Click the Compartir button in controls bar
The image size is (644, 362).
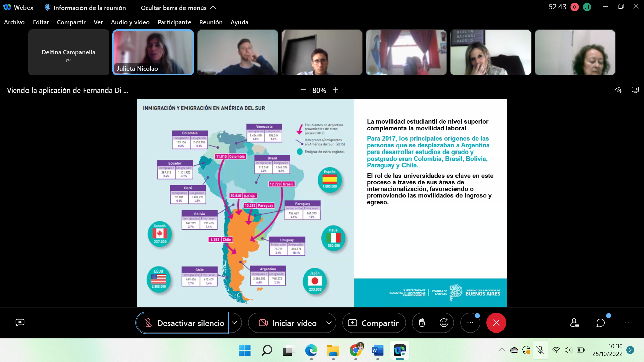[x=374, y=323]
